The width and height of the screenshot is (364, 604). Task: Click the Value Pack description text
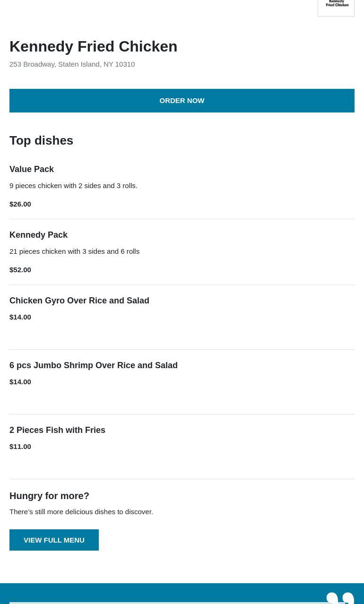click(73, 185)
